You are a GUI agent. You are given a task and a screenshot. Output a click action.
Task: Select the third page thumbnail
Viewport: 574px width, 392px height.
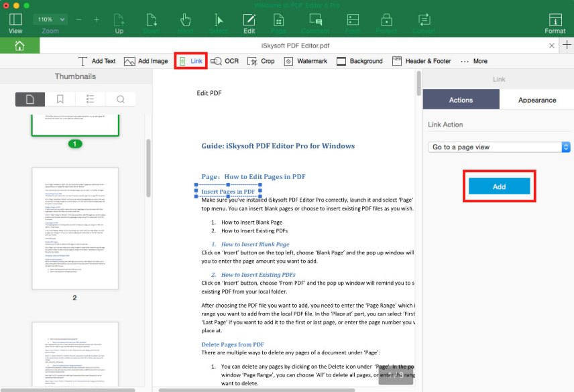[75, 354]
